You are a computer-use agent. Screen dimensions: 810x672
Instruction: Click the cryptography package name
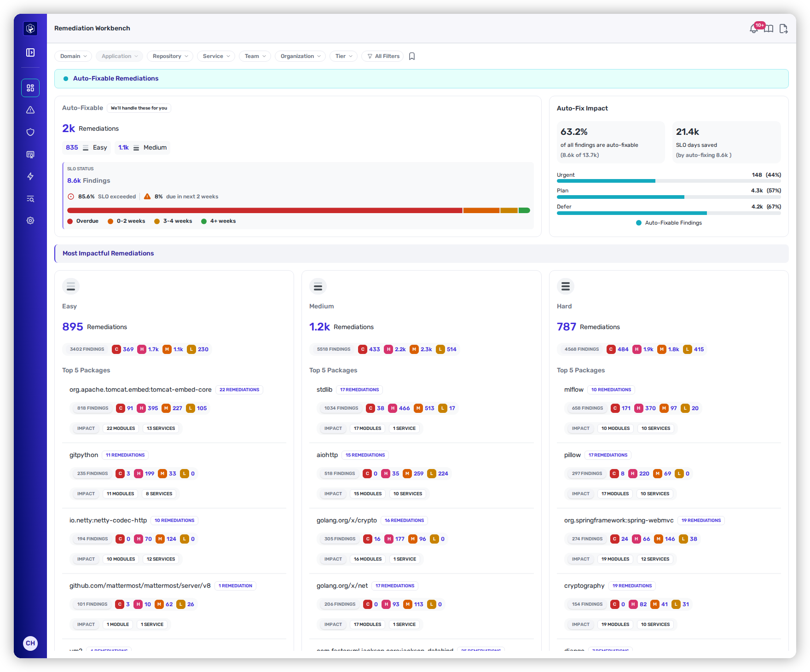584,586
